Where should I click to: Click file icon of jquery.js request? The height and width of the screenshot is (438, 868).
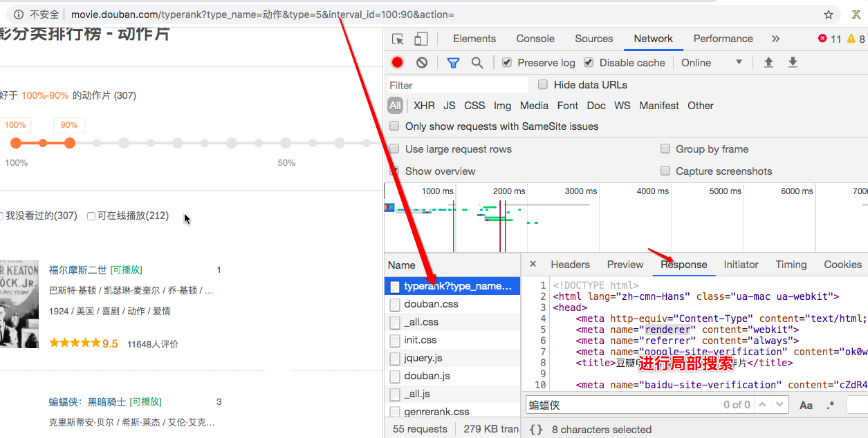pyautogui.click(x=394, y=358)
